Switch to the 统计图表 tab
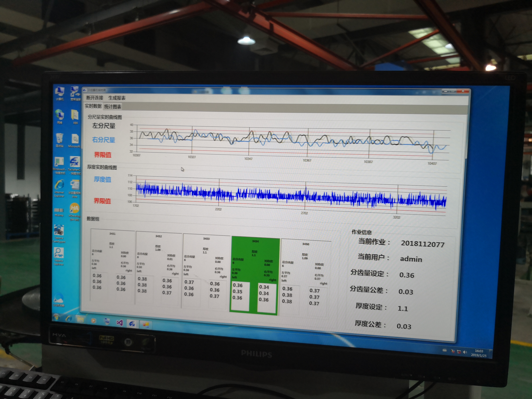Viewport: 532px width, 399px height. pos(113,107)
